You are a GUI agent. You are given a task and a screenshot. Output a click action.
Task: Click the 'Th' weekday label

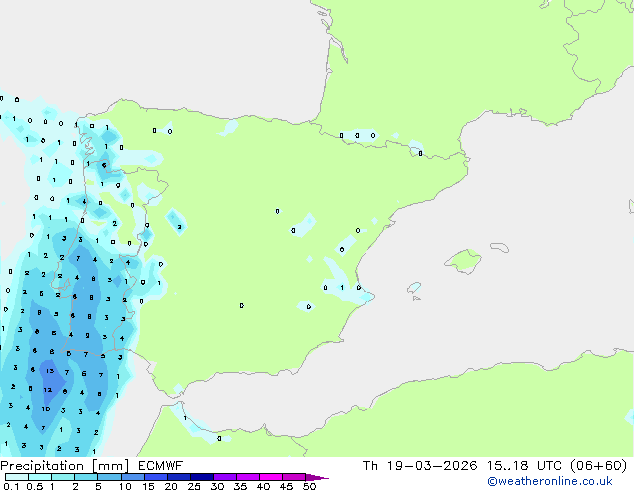tap(370, 466)
